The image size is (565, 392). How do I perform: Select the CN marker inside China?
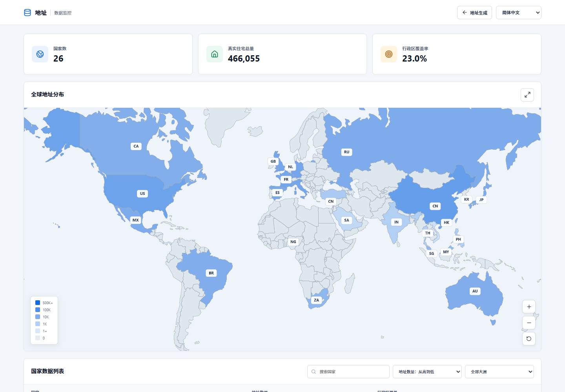coord(435,206)
